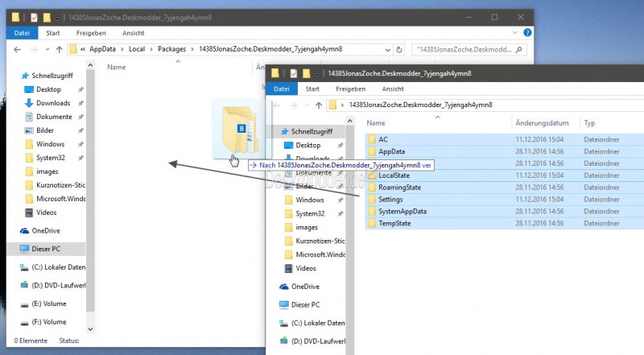
Task: Select Dieser PC in back window sidebar
Action: tap(44, 248)
